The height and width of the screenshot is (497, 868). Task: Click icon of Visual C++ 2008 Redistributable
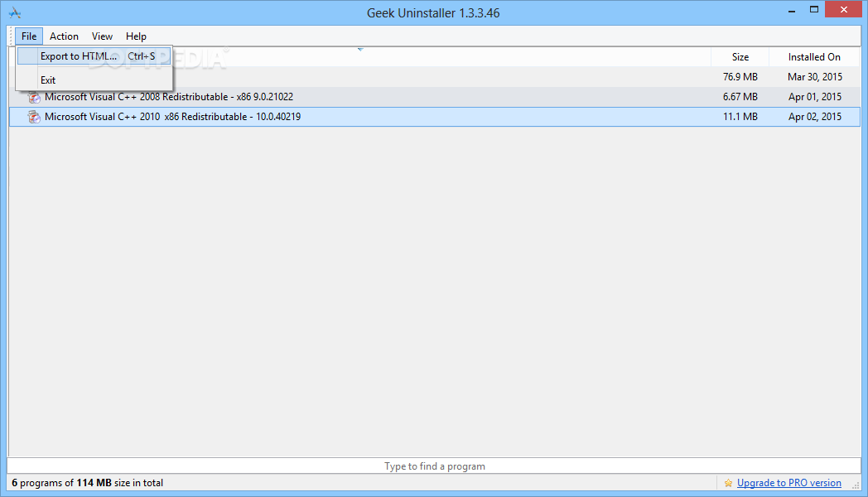(34, 98)
